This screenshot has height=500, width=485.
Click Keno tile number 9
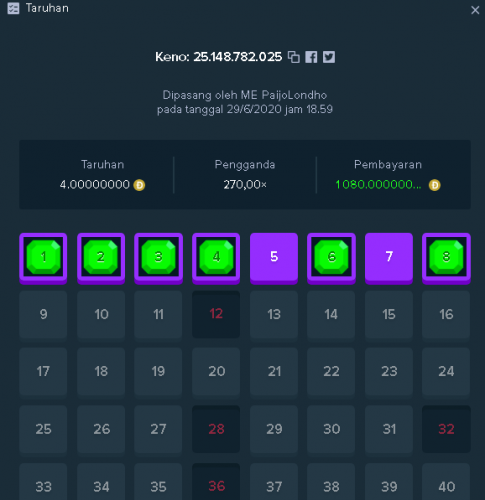(43, 314)
